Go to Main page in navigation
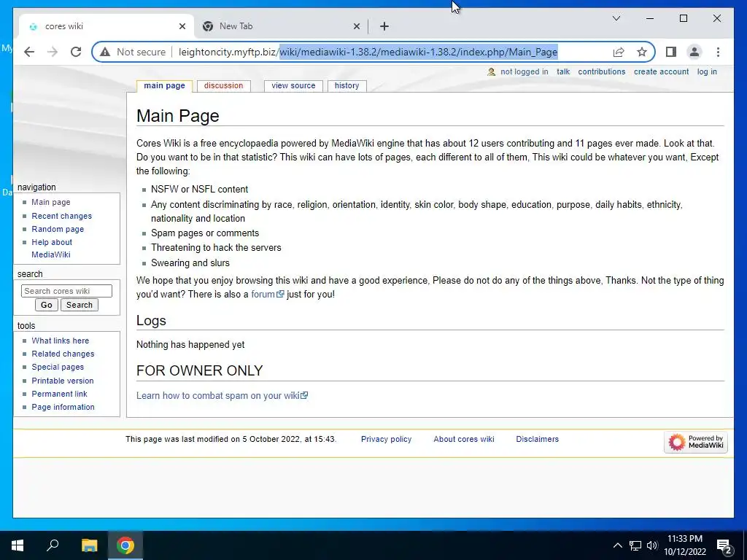The height and width of the screenshot is (560, 747). tap(50, 202)
